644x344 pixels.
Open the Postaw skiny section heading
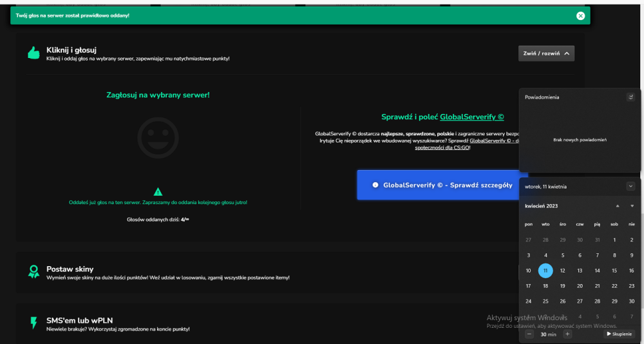[70, 269]
